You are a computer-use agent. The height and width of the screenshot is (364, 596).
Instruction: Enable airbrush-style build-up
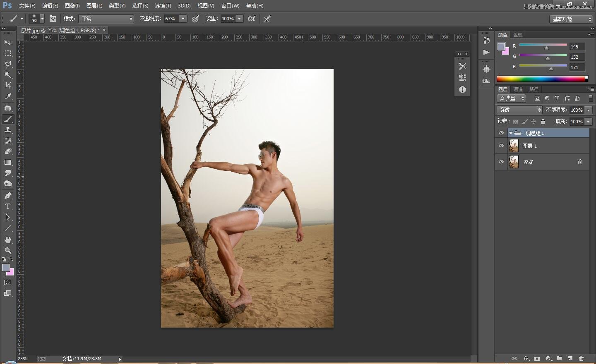tap(251, 19)
